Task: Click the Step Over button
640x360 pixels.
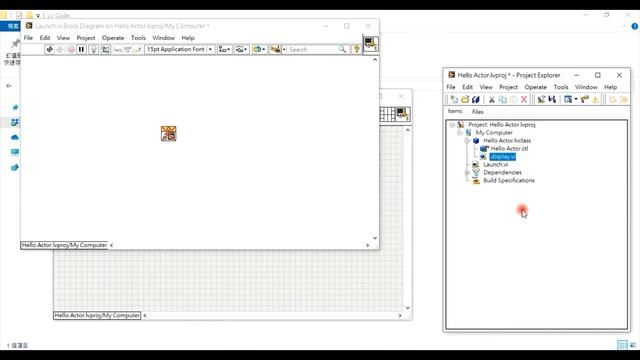Action: pos(128,49)
